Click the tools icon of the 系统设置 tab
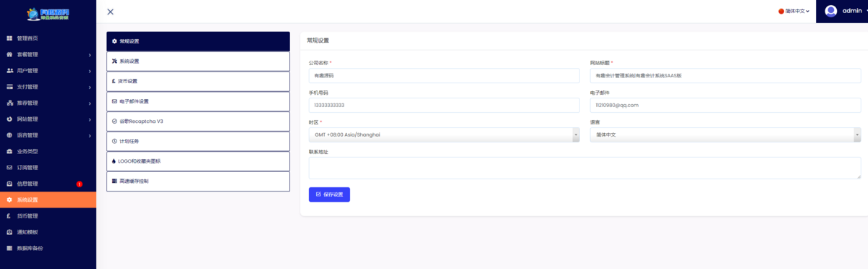 [x=114, y=61]
